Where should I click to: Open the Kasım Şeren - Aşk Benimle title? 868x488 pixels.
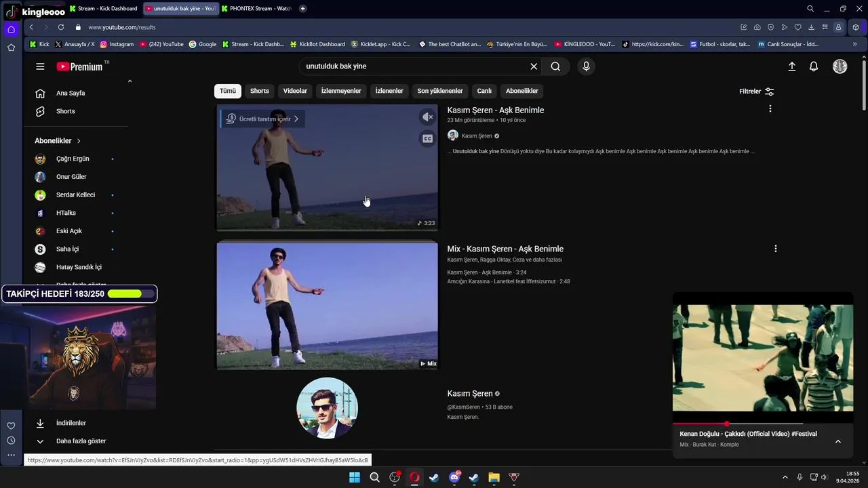pos(496,110)
